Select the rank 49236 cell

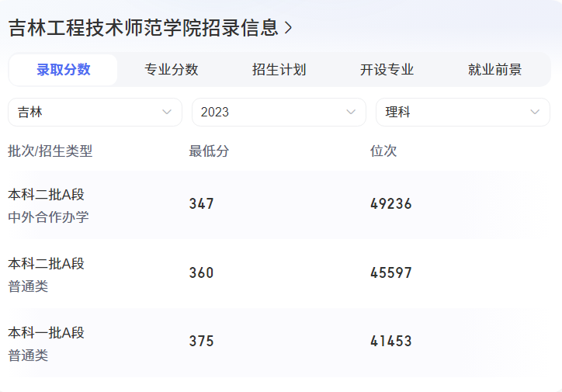click(x=391, y=204)
